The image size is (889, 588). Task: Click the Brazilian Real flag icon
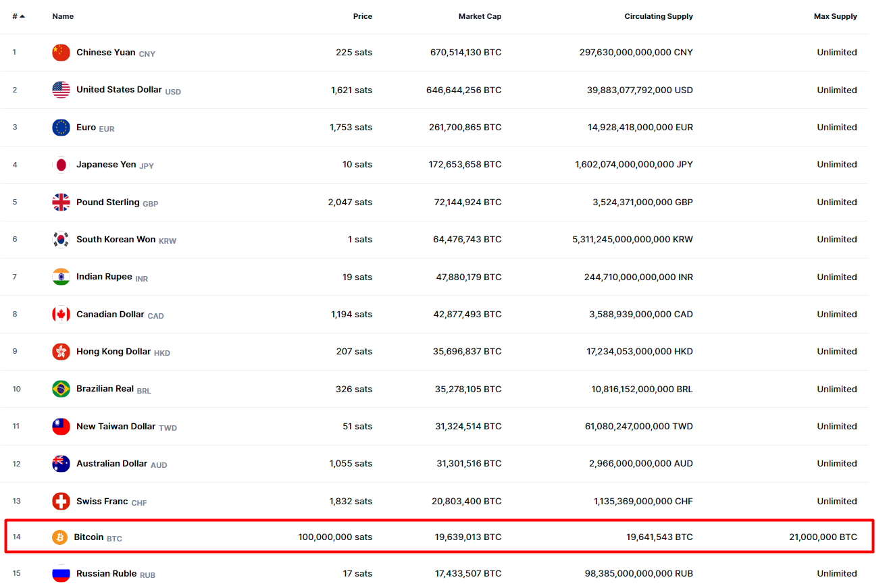pyautogui.click(x=61, y=389)
